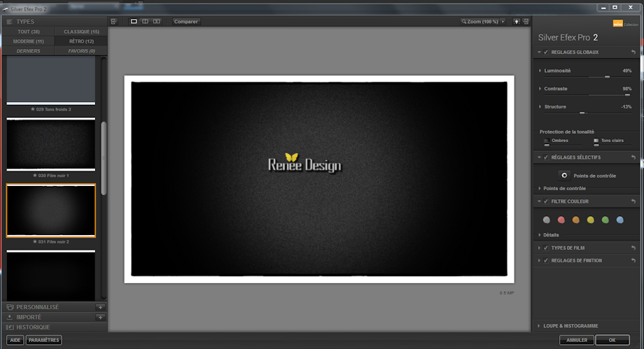644x349 pixels.
Task: Add custom preset plus icon
Action: [100, 307]
